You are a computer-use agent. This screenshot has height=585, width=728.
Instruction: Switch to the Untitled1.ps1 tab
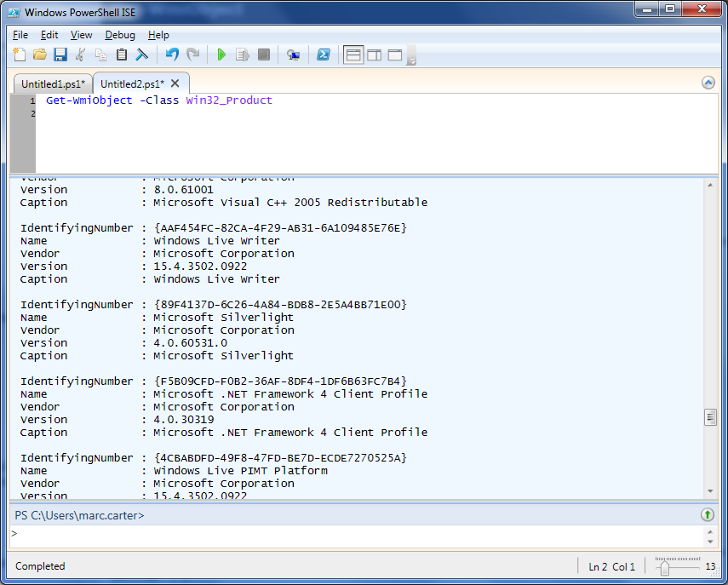(x=53, y=84)
